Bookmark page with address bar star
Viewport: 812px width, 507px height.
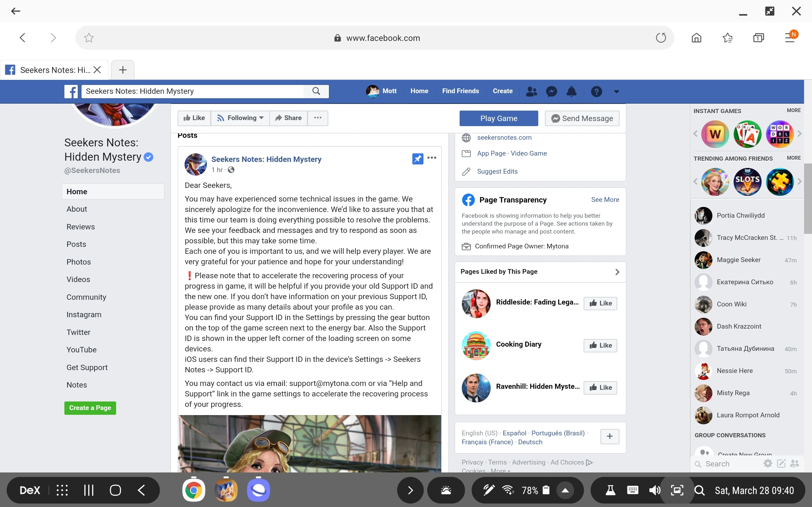(x=89, y=38)
